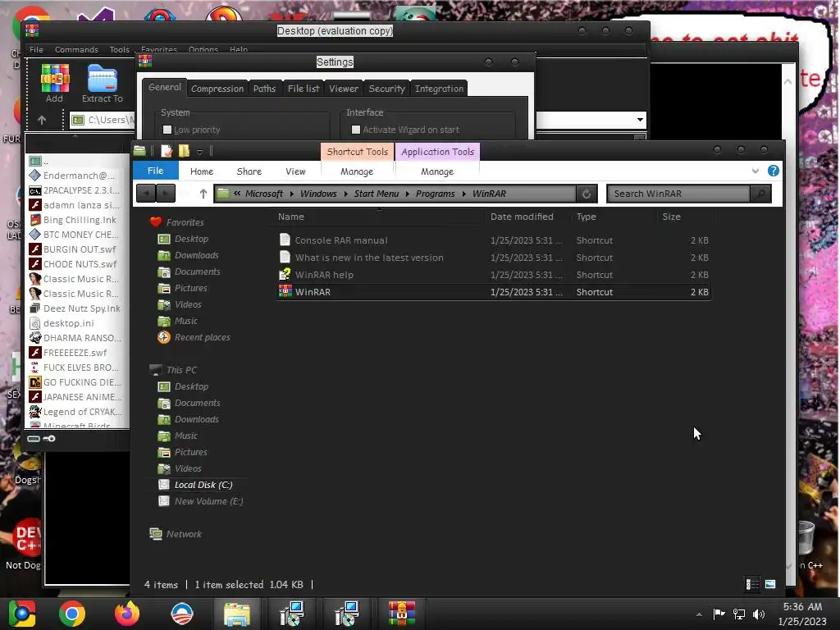This screenshot has height=630, width=840.
Task: Open Commands menu in WinRAR window
Action: (x=76, y=49)
